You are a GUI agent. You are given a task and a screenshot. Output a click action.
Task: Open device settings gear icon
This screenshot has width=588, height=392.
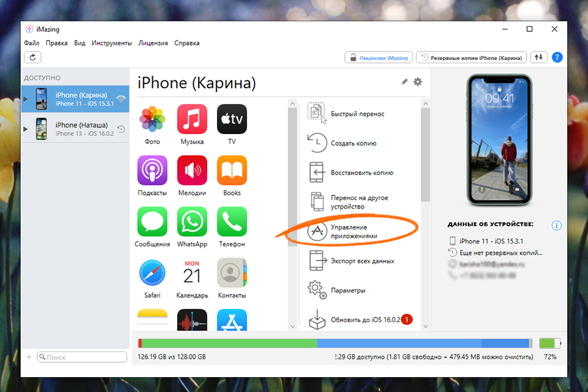point(417,82)
